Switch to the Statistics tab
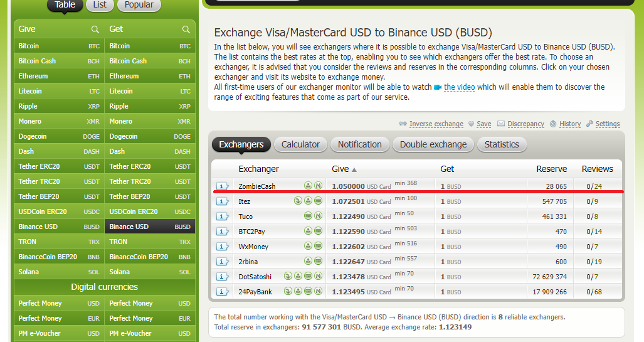644x342 pixels. pos(502,144)
